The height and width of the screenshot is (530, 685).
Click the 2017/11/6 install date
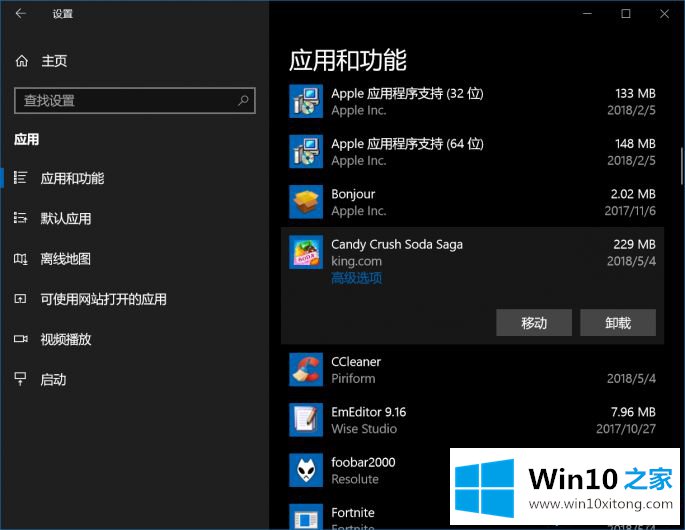point(630,211)
